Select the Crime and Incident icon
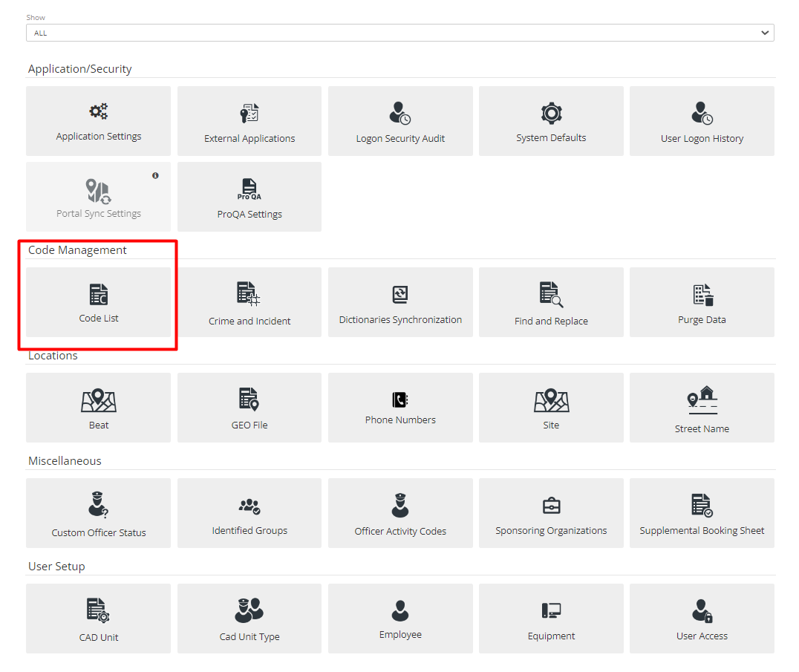 249,302
